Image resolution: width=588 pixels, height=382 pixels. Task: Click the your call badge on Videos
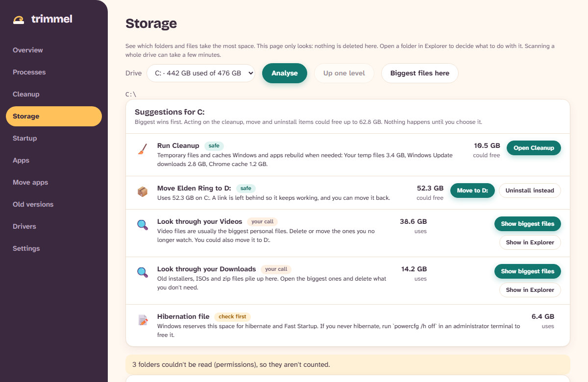tap(262, 221)
